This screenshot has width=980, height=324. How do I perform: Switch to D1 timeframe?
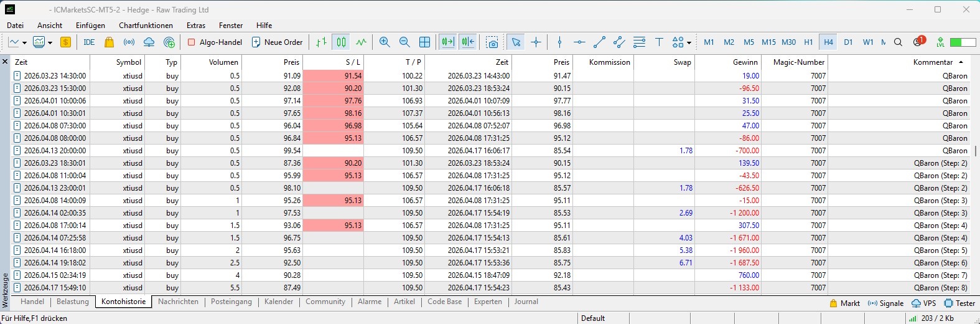coord(848,42)
